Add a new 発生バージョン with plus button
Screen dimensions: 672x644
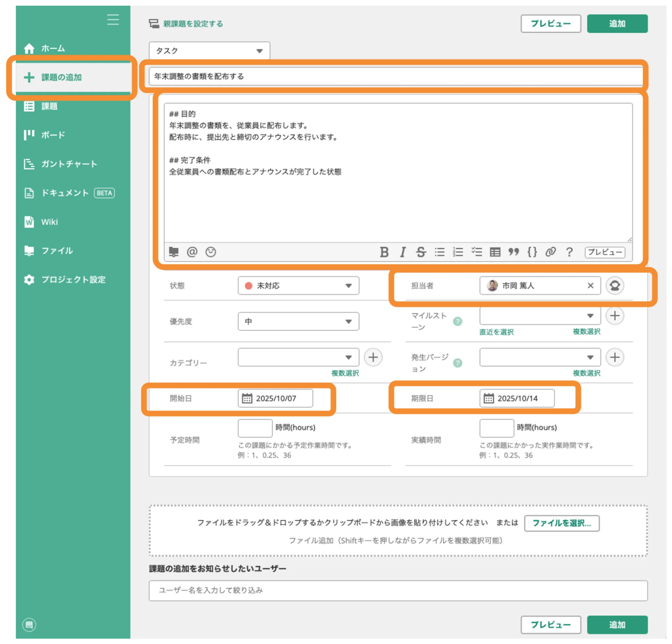pos(615,357)
